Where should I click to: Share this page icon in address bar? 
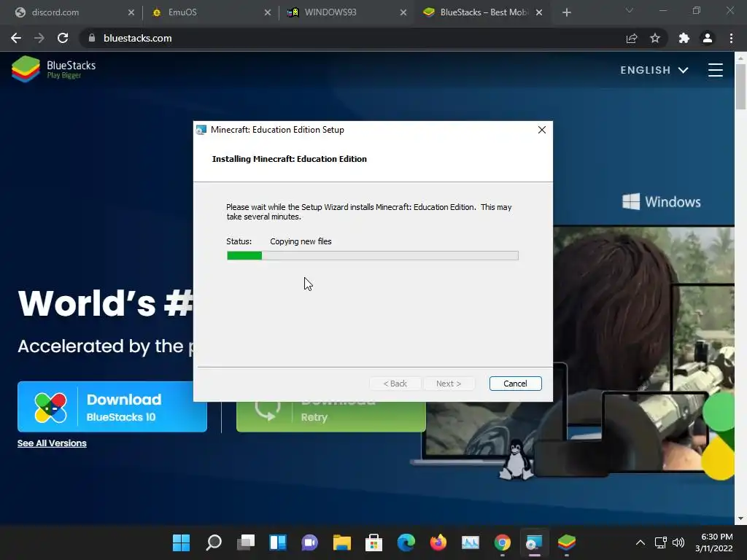click(632, 38)
